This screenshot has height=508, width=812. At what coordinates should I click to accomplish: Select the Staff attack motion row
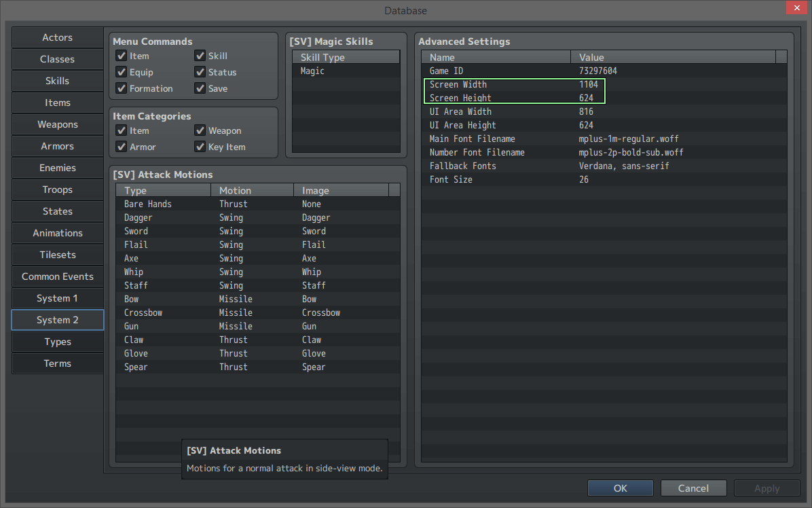[258, 285]
